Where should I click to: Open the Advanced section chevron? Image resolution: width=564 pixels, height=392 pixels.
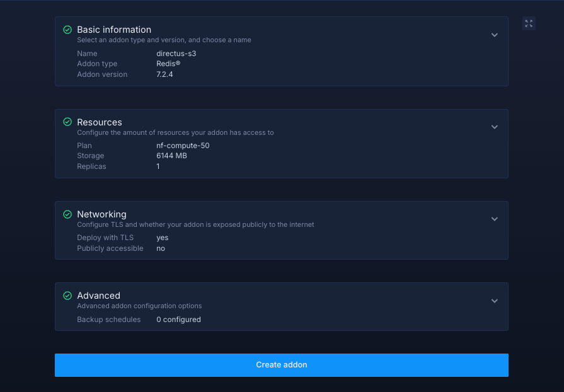(x=495, y=301)
